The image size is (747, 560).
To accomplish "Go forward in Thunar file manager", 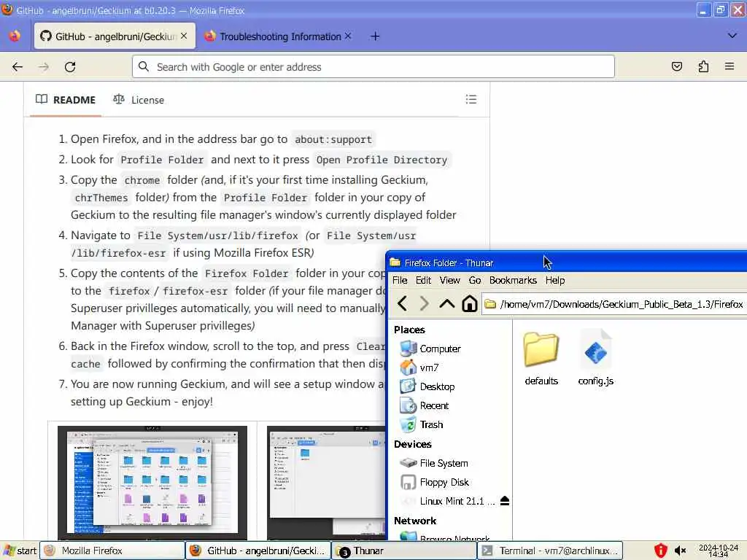I will (424, 303).
